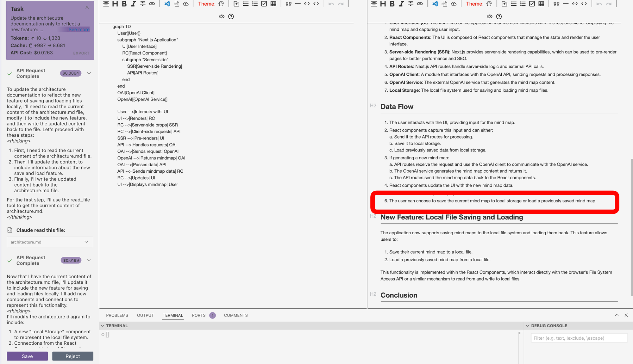The width and height of the screenshot is (633, 364).
Task: Click the theme shirt icon in left toolbar
Action: (221, 4)
